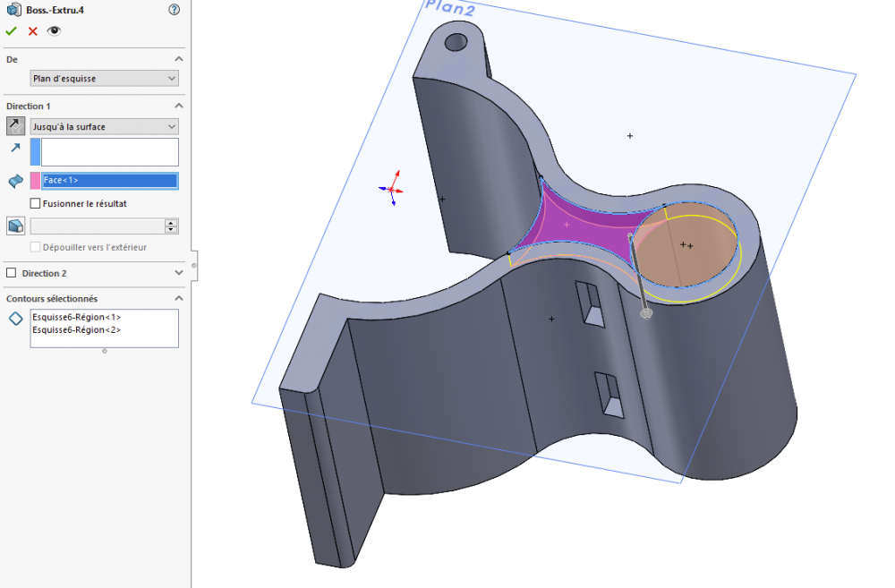895x588 pixels.
Task: Click the pink face color swatch
Action: 36,181
